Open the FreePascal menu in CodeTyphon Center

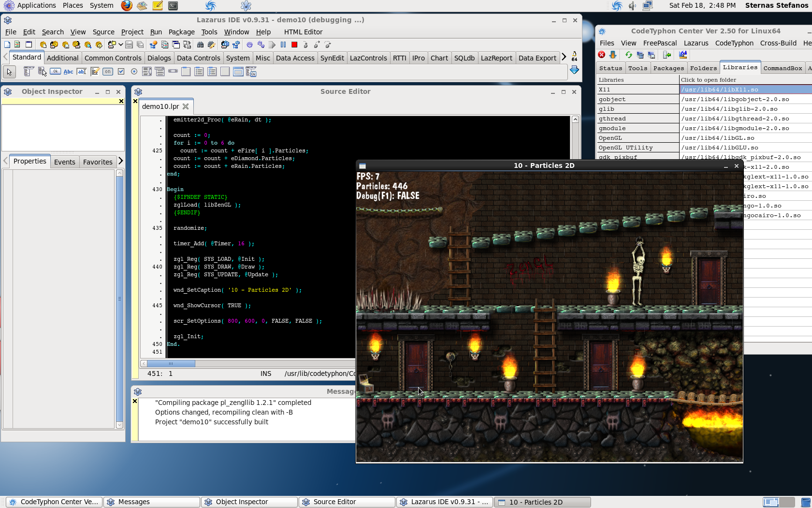660,43
